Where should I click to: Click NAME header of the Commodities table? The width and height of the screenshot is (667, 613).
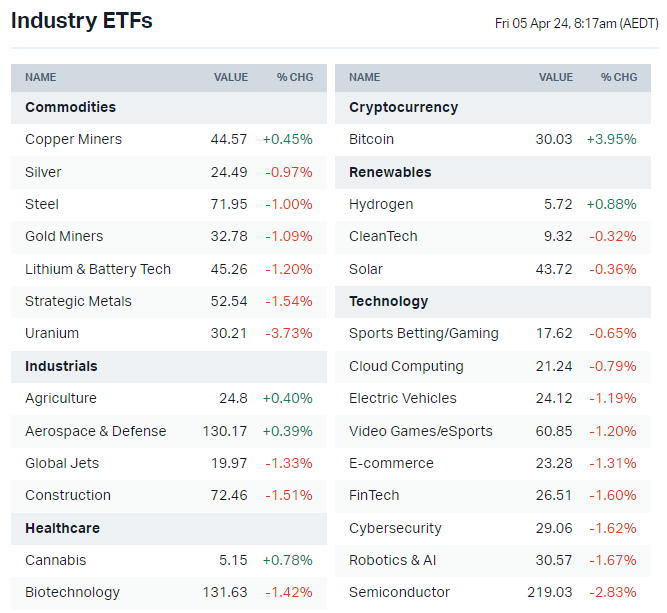[41, 77]
